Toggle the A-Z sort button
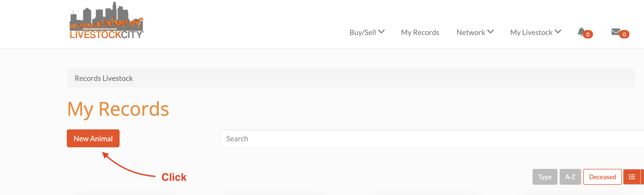 pyautogui.click(x=570, y=177)
